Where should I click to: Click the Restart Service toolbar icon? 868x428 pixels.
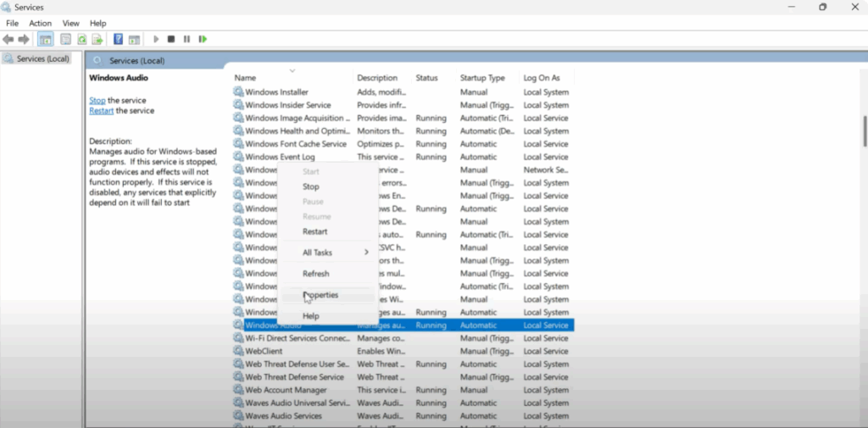[x=203, y=39]
